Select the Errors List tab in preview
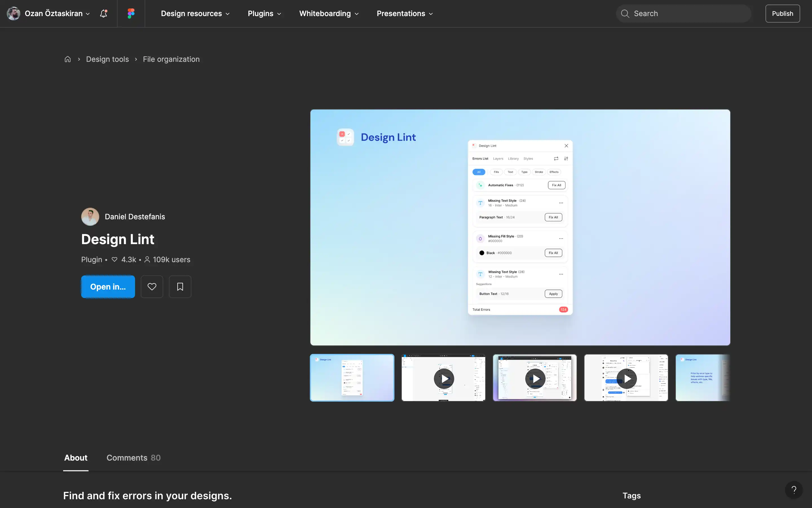Image resolution: width=812 pixels, height=508 pixels. coord(480,159)
